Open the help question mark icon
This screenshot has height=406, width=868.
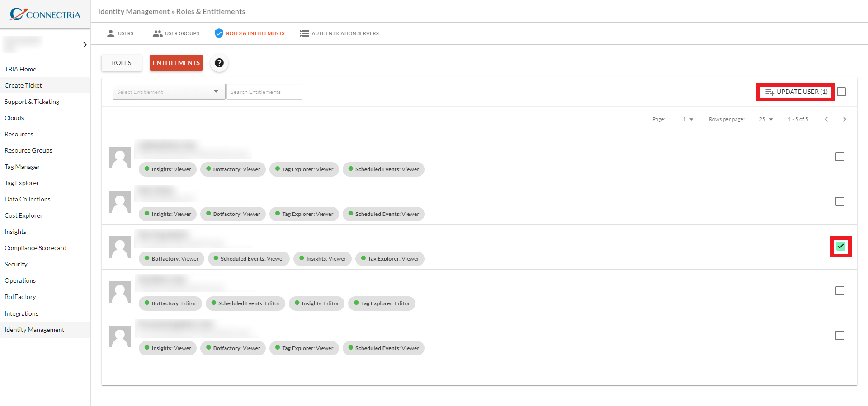[219, 63]
